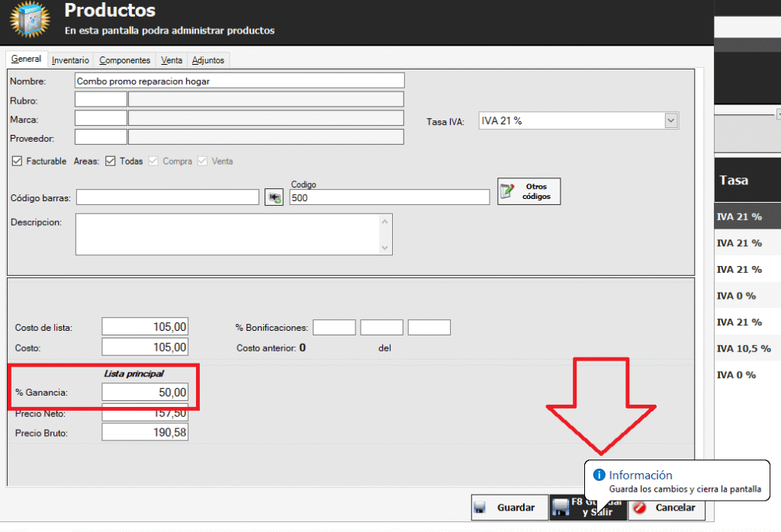Click the Nombre text field
The height and width of the screenshot is (532, 781).
tap(239, 81)
